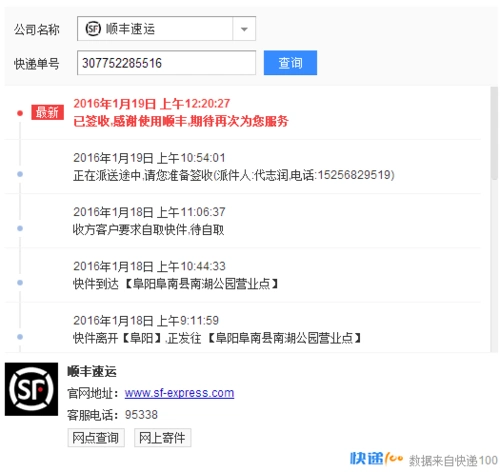Viewport: 500px width, 472px height.
Task: Open the www.sf-express.com link
Action: pyautogui.click(x=179, y=393)
